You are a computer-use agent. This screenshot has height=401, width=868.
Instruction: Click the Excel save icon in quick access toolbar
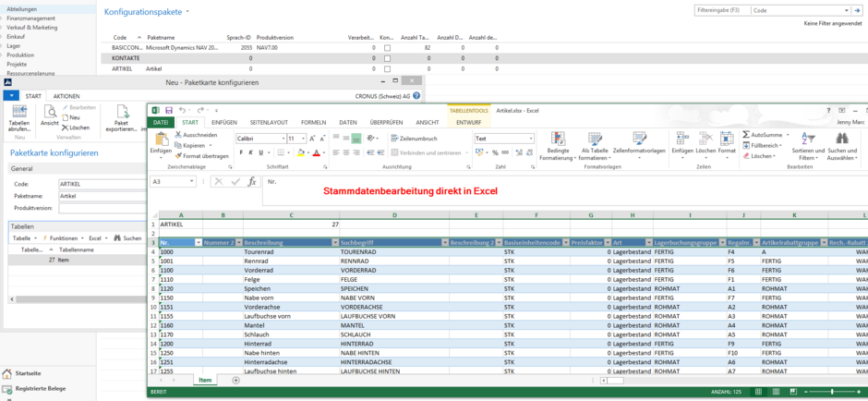click(169, 110)
